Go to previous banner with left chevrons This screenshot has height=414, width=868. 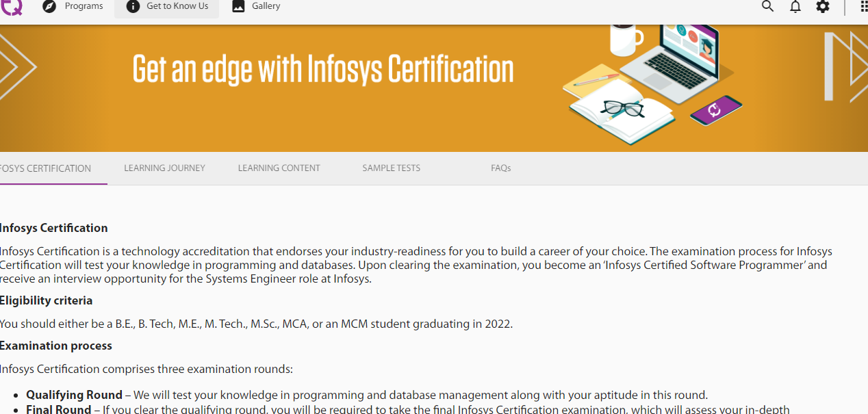tap(17, 66)
